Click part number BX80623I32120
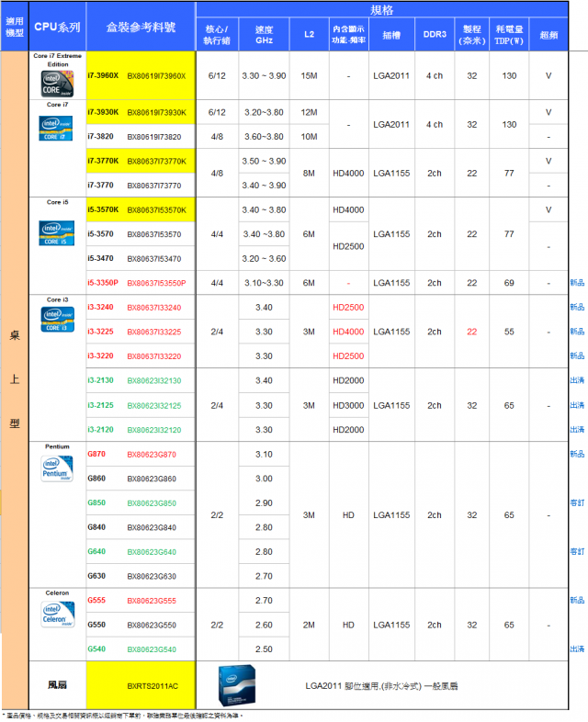 pos(153,430)
